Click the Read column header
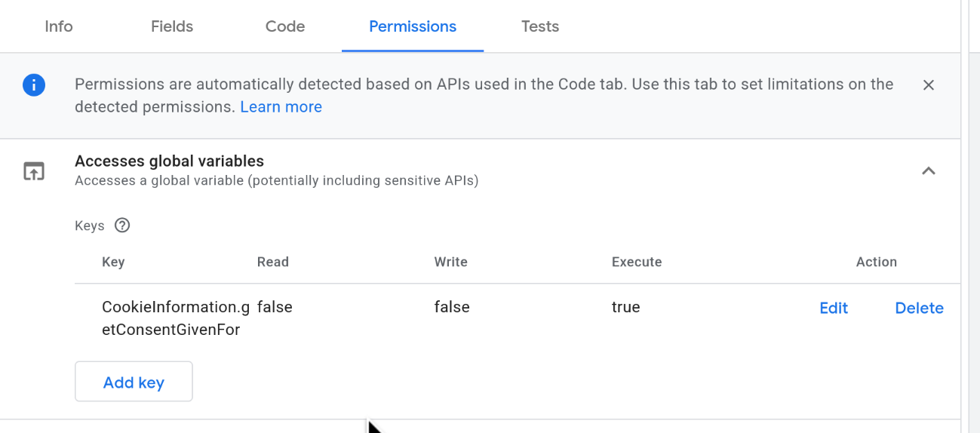 273,262
